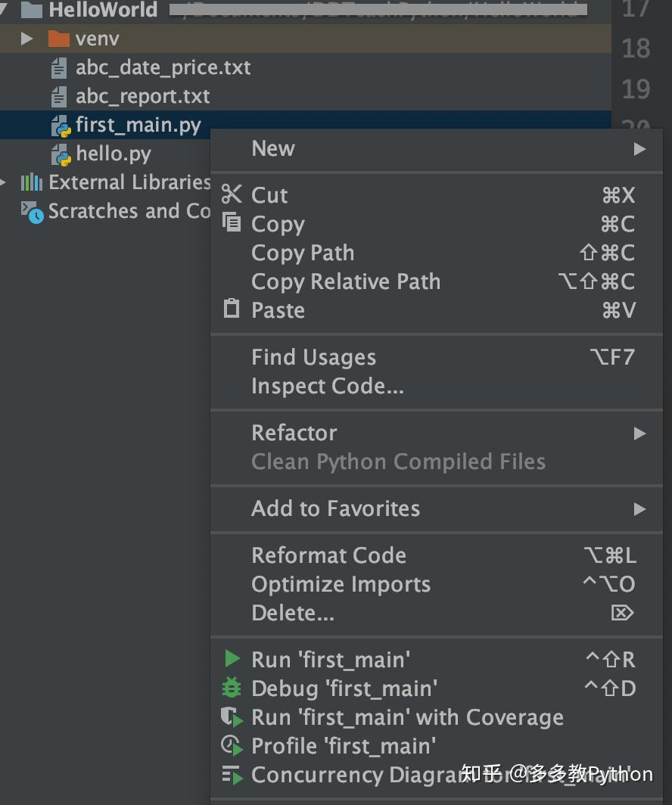Select abc_date_price.txt in project tree

click(163, 67)
